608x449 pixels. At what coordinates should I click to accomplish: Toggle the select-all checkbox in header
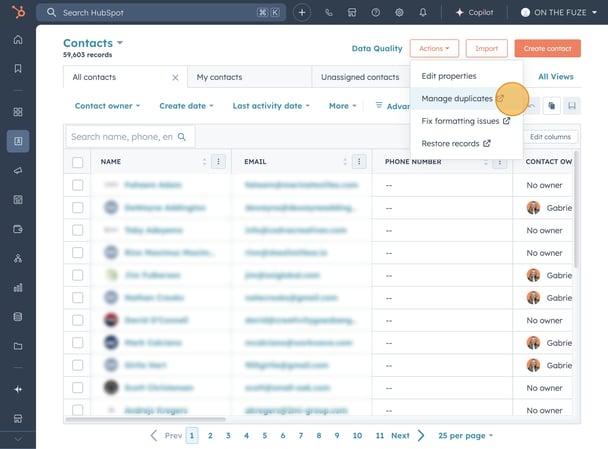pyautogui.click(x=78, y=162)
